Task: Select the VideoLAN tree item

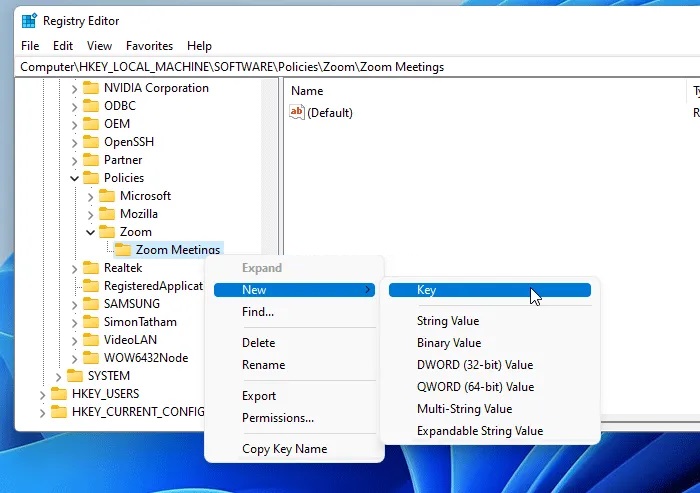Action: [130, 340]
